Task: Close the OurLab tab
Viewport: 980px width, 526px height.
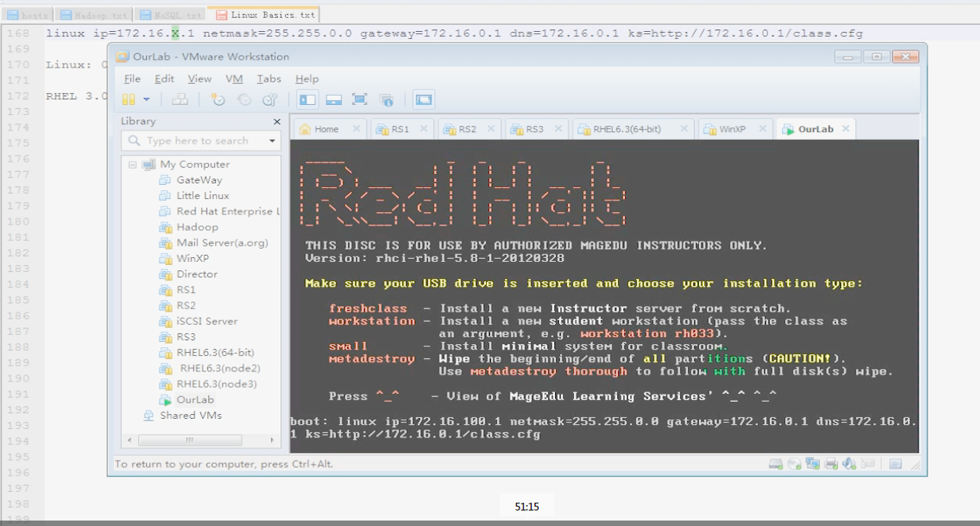Action: point(846,129)
